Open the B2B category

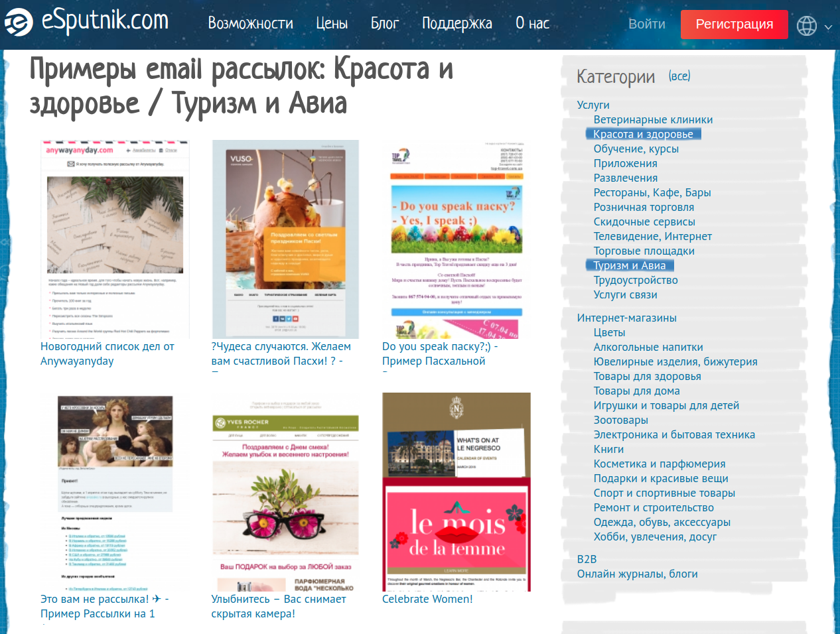[587, 559]
